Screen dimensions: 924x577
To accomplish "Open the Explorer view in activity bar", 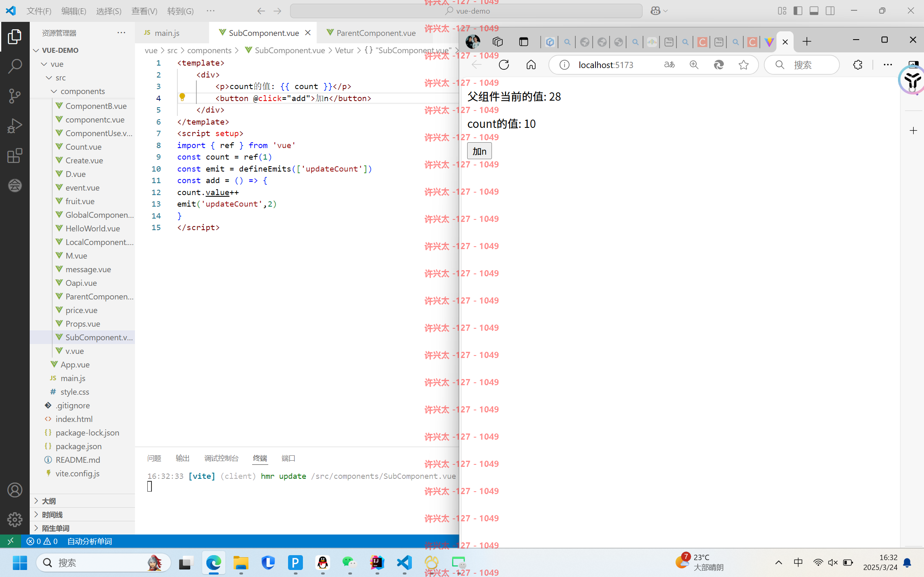I will (x=15, y=37).
